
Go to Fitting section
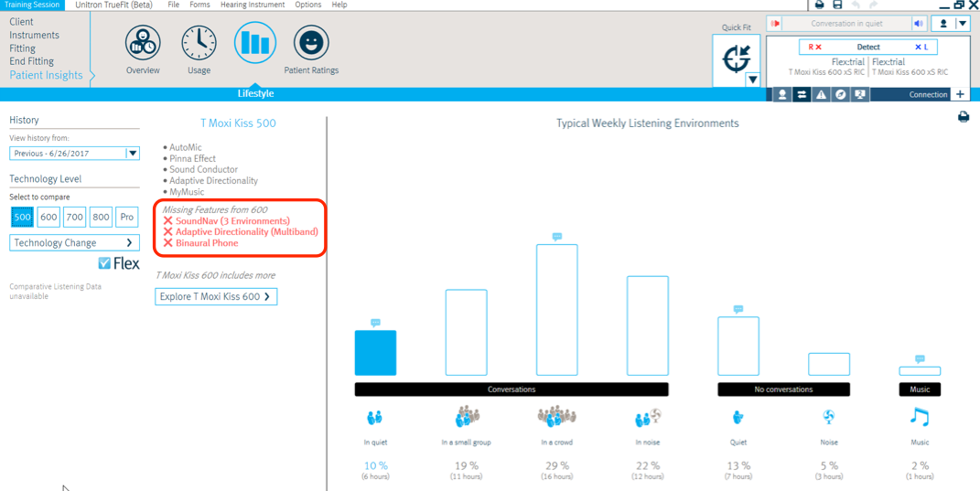click(22, 48)
